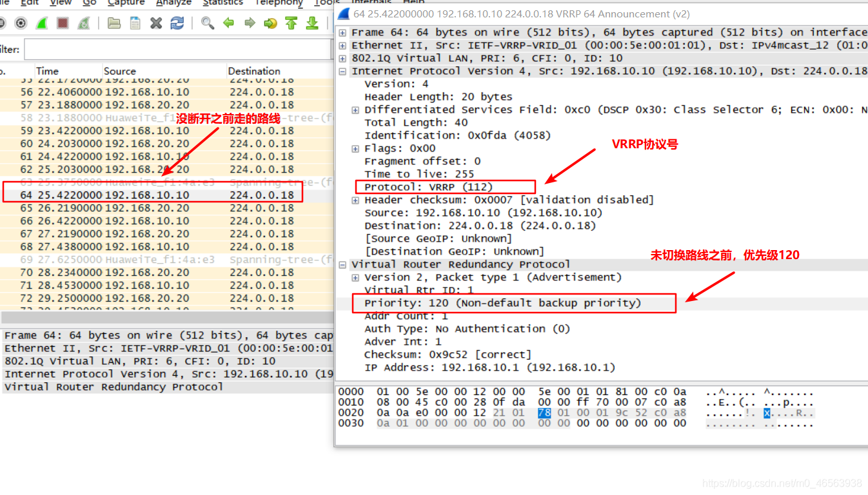
Task: Select packet 56 from 192.168.10.10
Action: tap(166, 92)
